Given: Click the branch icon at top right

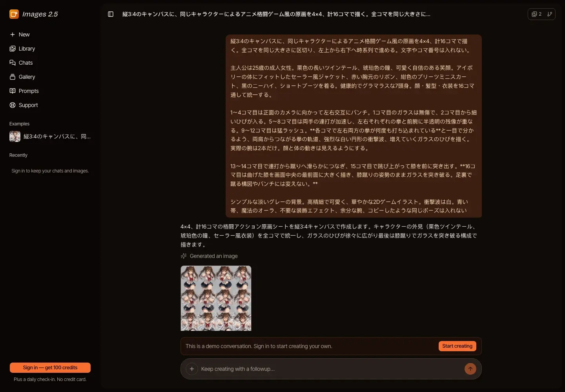Looking at the screenshot, I should coord(550,14).
